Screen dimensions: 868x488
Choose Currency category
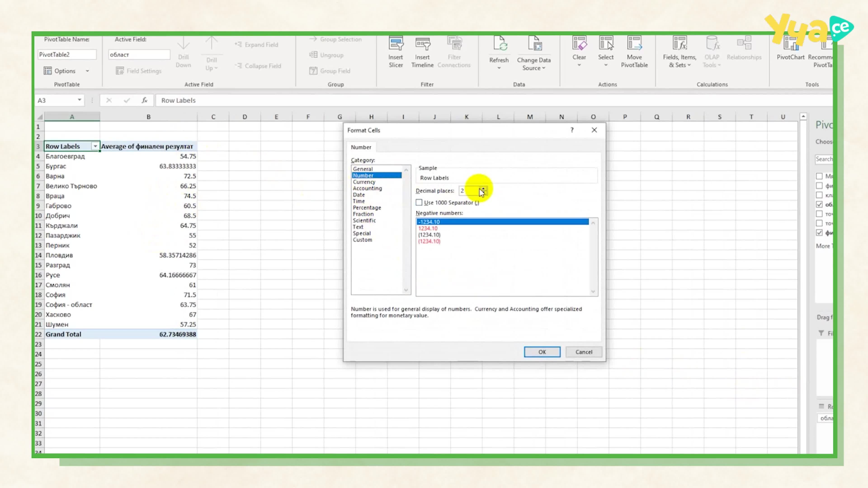[x=364, y=182]
